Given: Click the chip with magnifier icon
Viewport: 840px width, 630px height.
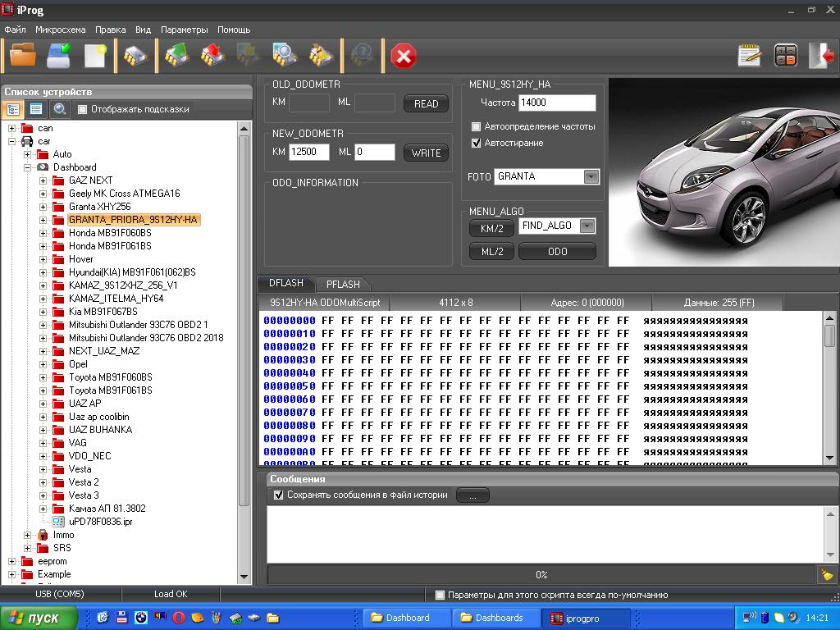Looking at the screenshot, I should click(284, 56).
